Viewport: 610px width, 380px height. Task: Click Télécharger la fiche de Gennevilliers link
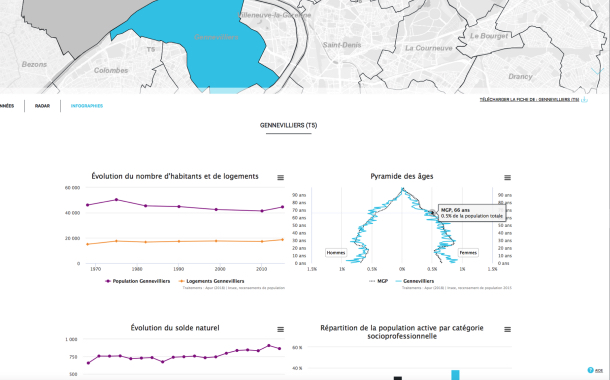529,100
